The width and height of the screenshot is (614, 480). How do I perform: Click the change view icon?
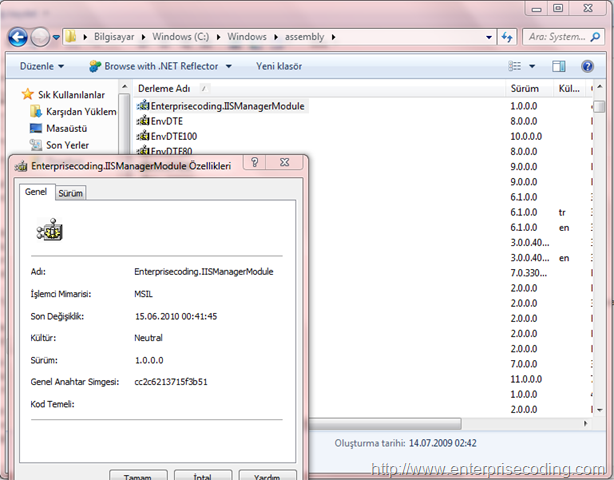pos(515,66)
